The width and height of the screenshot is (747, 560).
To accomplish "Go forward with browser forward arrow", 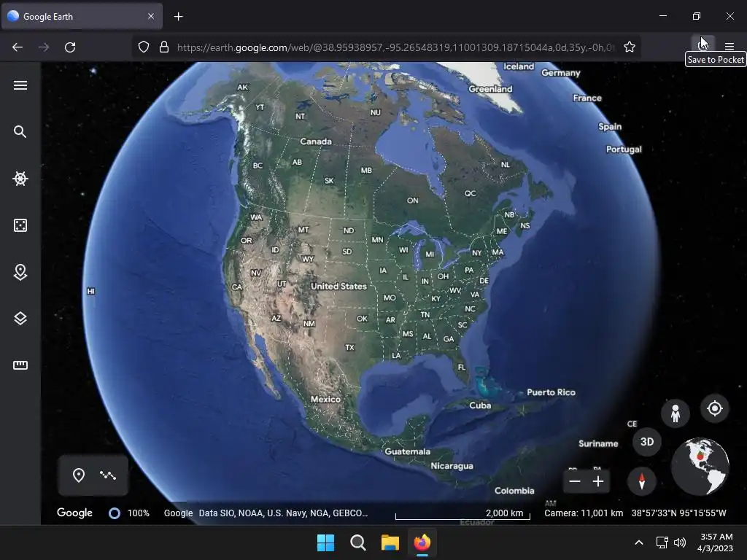I will 44,47.
